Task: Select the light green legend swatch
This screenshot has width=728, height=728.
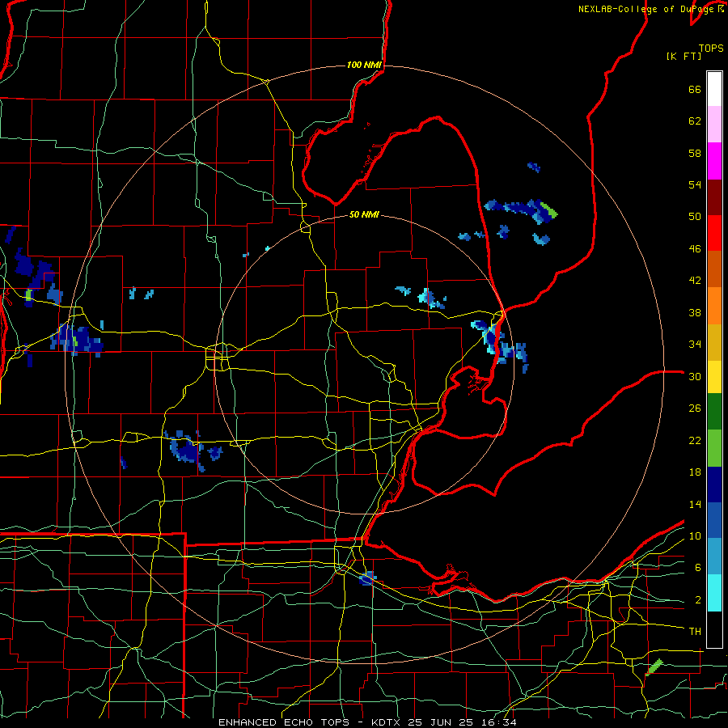Action: click(x=714, y=448)
